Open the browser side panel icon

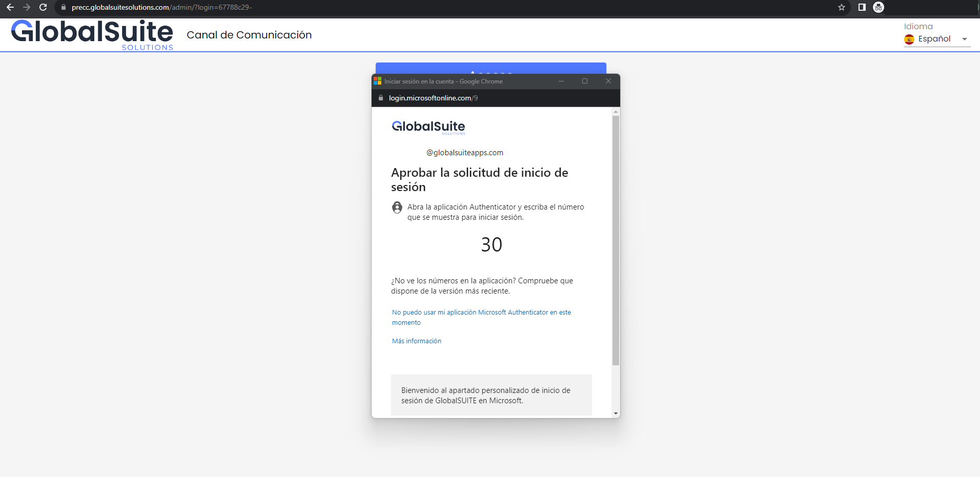click(x=862, y=7)
